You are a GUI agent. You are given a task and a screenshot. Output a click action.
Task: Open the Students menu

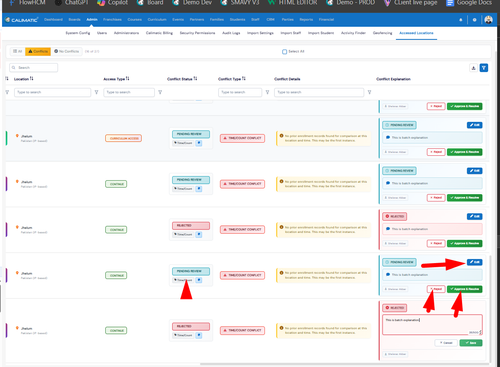[237, 20]
